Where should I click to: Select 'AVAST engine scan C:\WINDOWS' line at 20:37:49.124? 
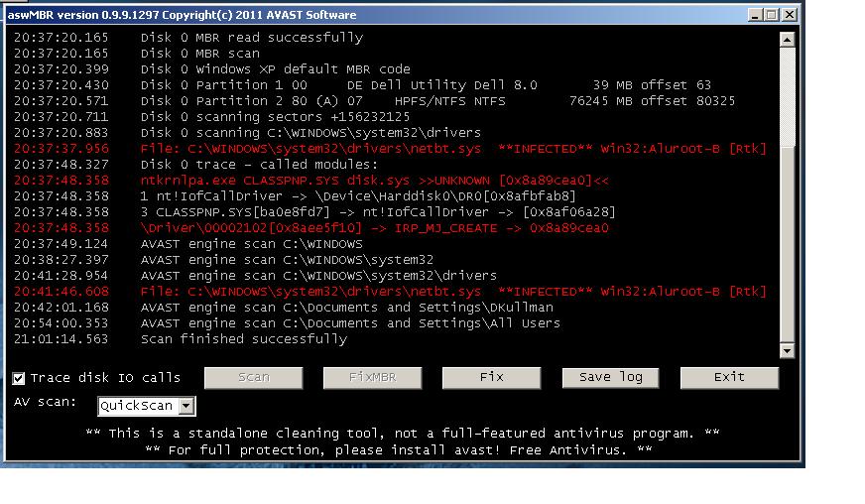(x=188, y=244)
